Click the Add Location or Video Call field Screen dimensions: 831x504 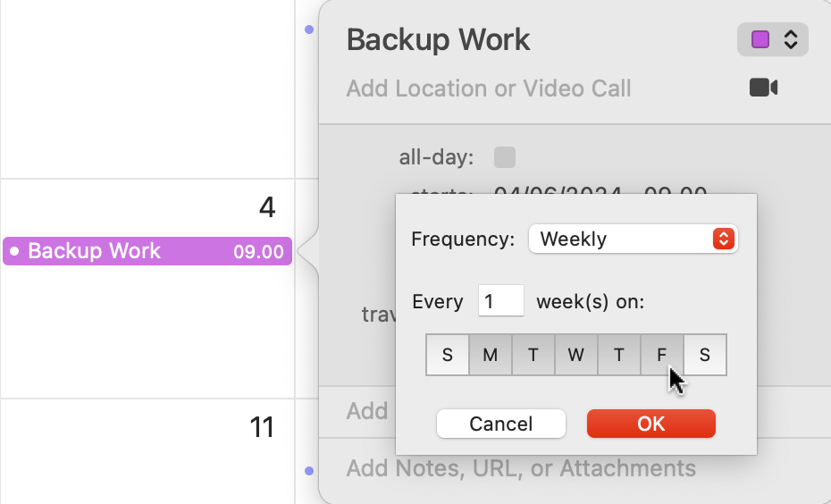click(x=489, y=88)
